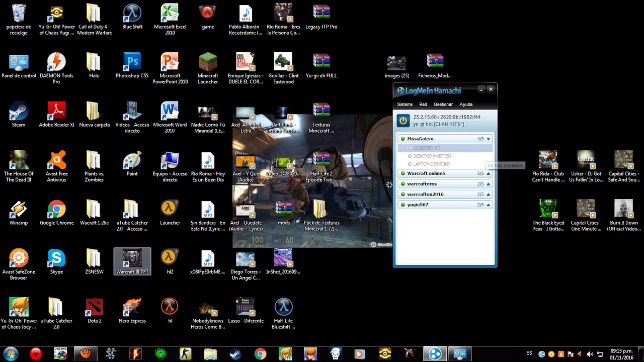Select the Avast SafeZone Browser icon
644x362 pixels.
click(19, 264)
